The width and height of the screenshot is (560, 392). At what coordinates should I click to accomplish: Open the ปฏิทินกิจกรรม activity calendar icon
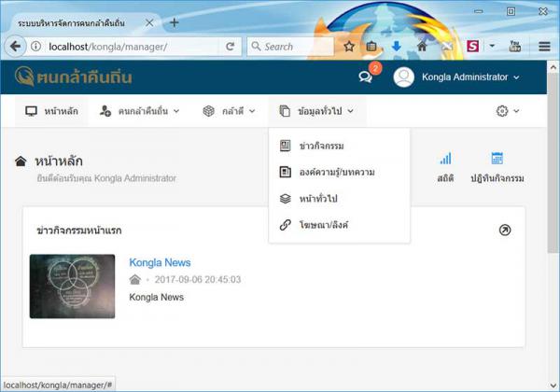[x=497, y=160]
